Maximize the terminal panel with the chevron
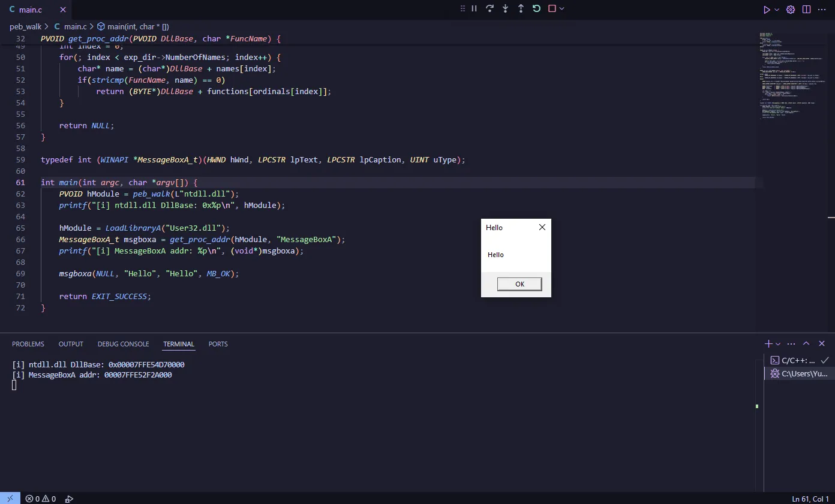 pos(806,343)
